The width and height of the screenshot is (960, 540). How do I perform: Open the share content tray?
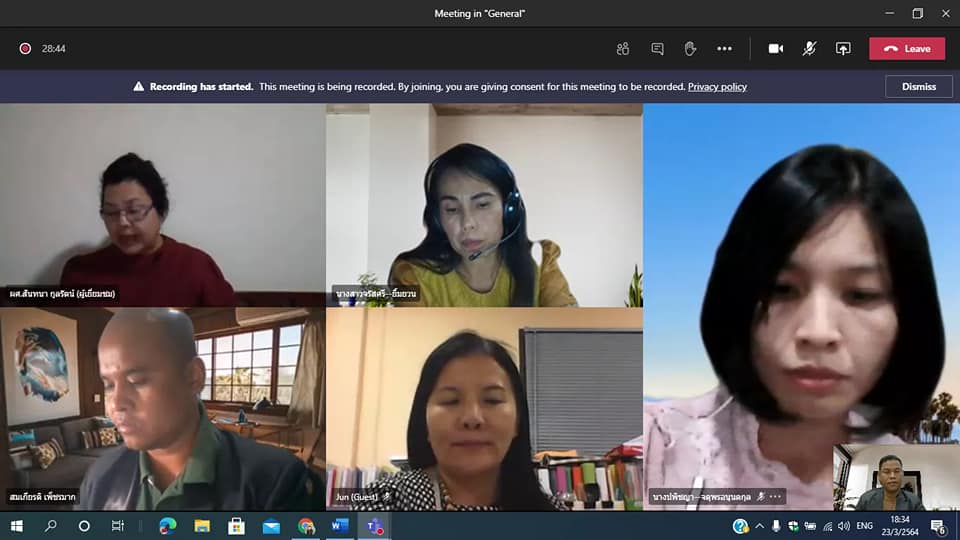843,48
